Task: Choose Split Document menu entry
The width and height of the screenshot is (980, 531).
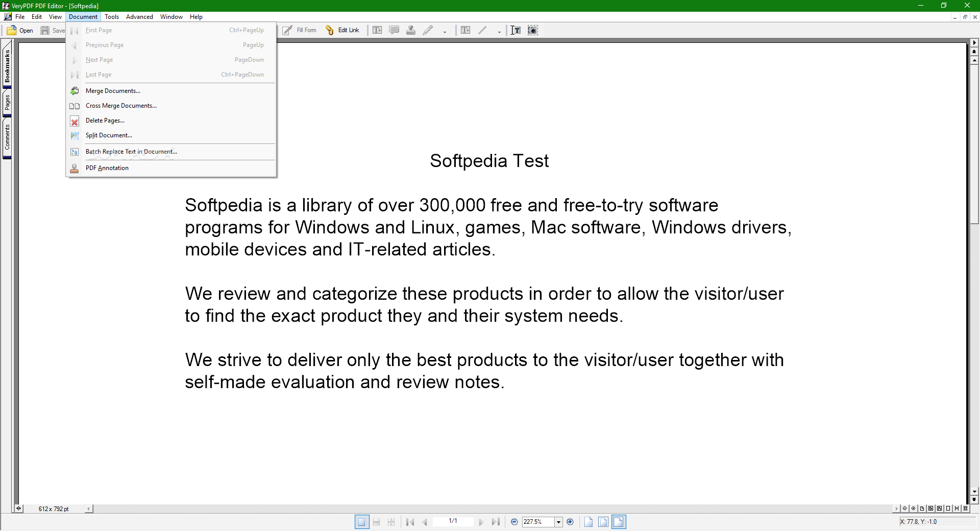Action: coord(171,135)
